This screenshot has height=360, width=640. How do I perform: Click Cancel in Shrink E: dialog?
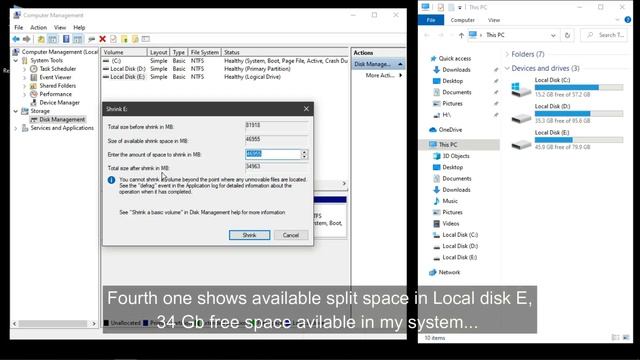click(291, 235)
